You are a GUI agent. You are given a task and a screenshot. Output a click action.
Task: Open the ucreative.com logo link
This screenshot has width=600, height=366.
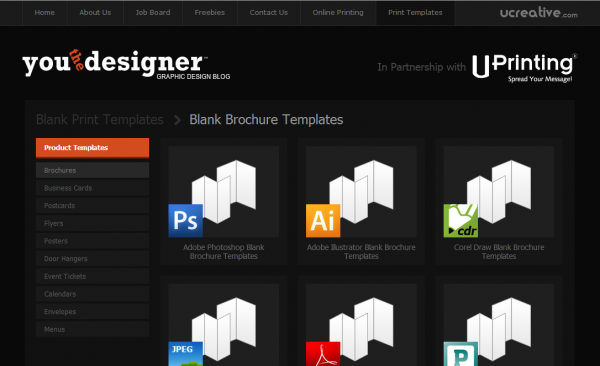pyautogui.click(x=538, y=13)
